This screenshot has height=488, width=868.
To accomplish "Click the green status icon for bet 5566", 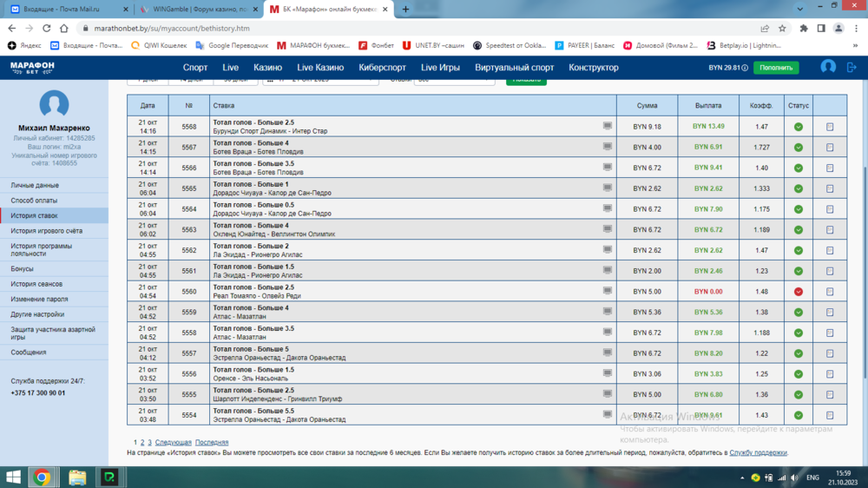I will click(x=799, y=168).
